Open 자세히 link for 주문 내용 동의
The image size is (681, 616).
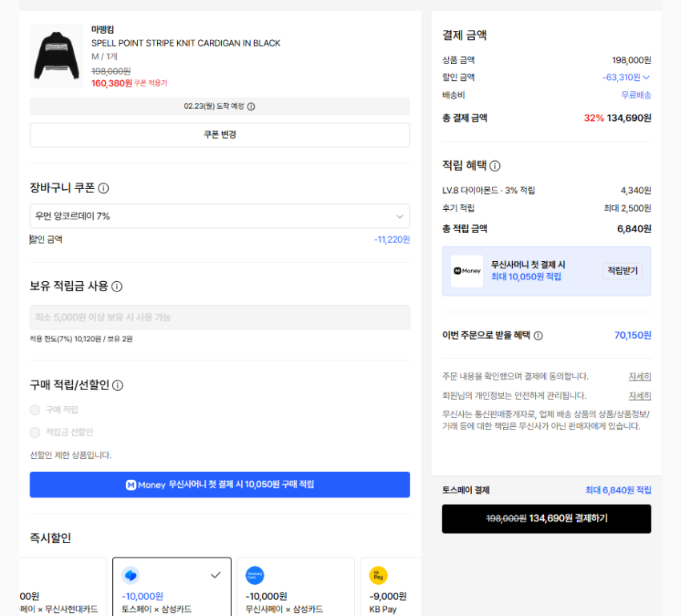click(639, 376)
